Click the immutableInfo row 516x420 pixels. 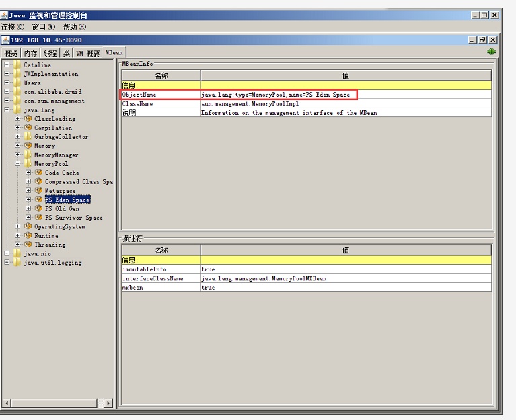tap(306, 269)
